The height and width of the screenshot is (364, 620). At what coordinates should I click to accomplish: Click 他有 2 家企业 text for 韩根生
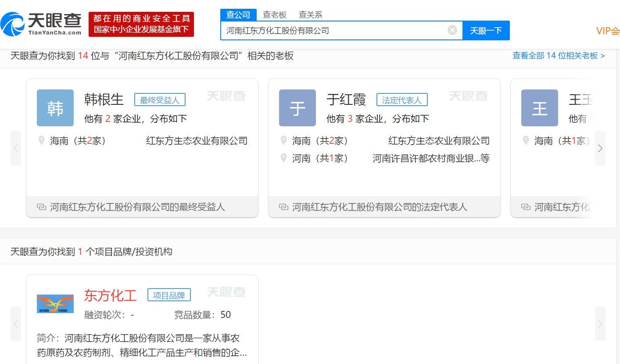pyautogui.click(x=136, y=119)
